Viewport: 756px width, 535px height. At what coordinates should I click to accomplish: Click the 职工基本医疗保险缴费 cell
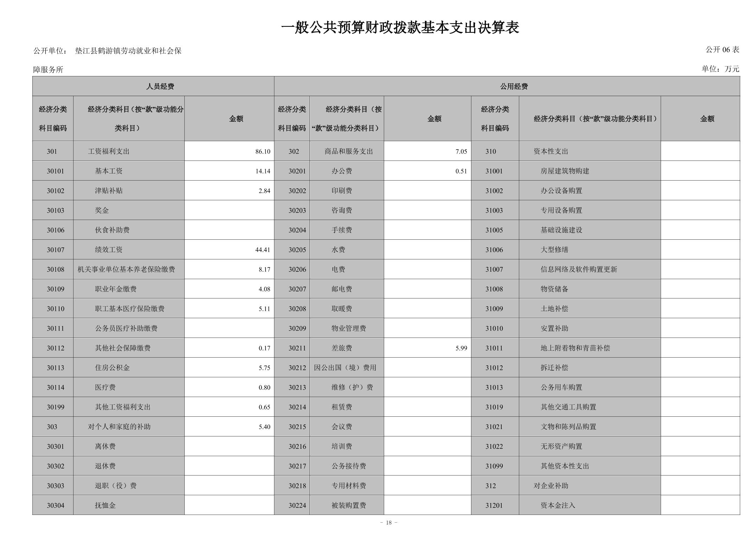pyautogui.click(x=129, y=309)
